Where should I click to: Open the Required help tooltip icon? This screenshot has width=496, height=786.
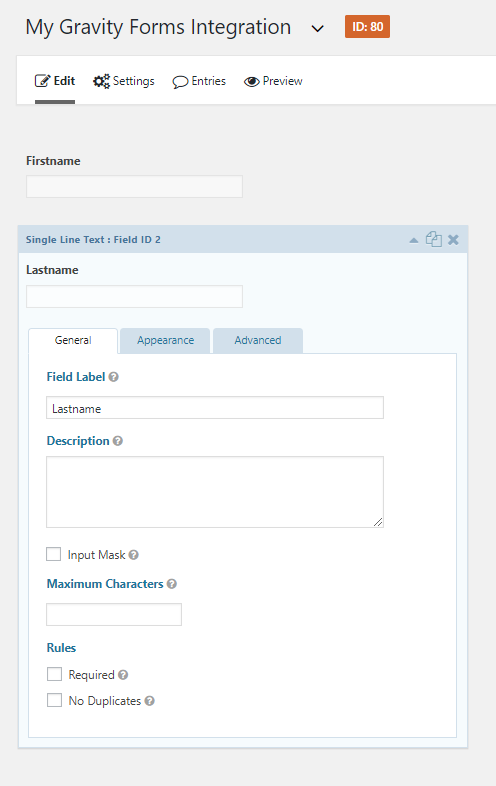coord(123,675)
